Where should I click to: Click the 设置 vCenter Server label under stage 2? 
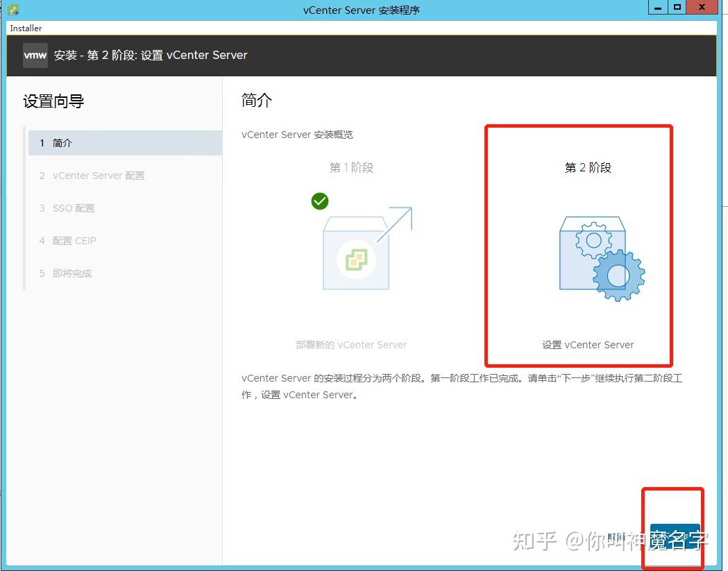[x=587, y=344]
